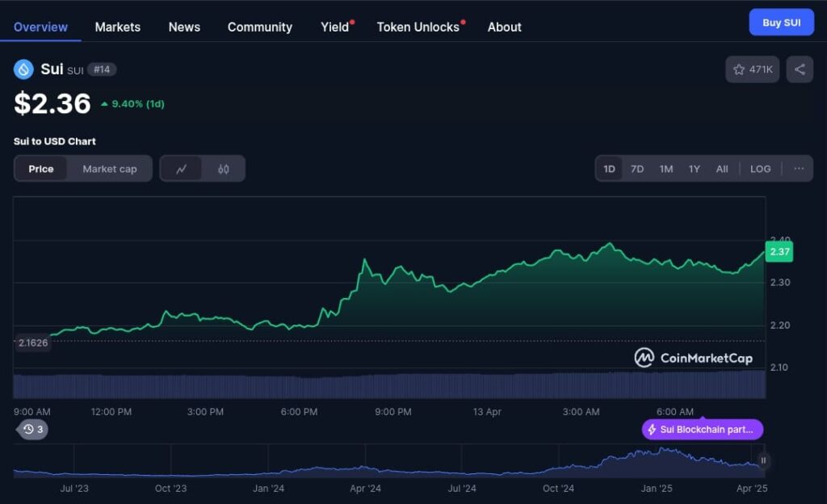Screen dimensions: 827x504
Task: Switch to the Community tab
Action: [x=260, y=27]
